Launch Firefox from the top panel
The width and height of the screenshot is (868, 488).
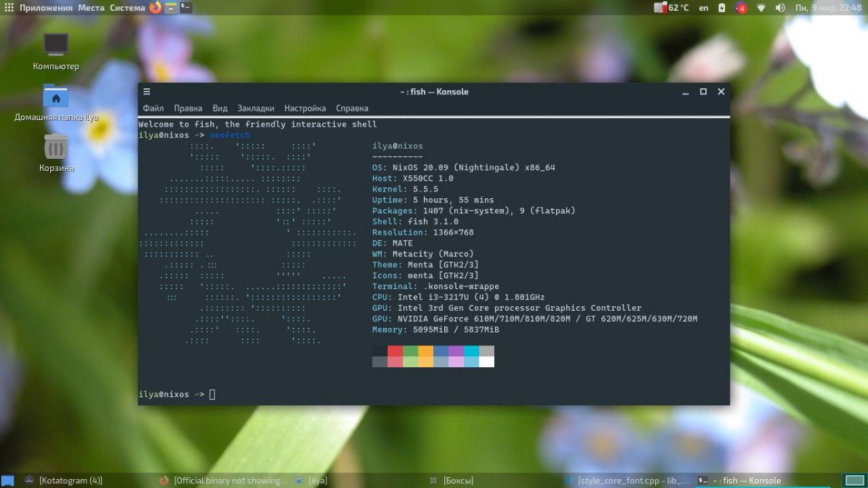(x=155, y=7)
